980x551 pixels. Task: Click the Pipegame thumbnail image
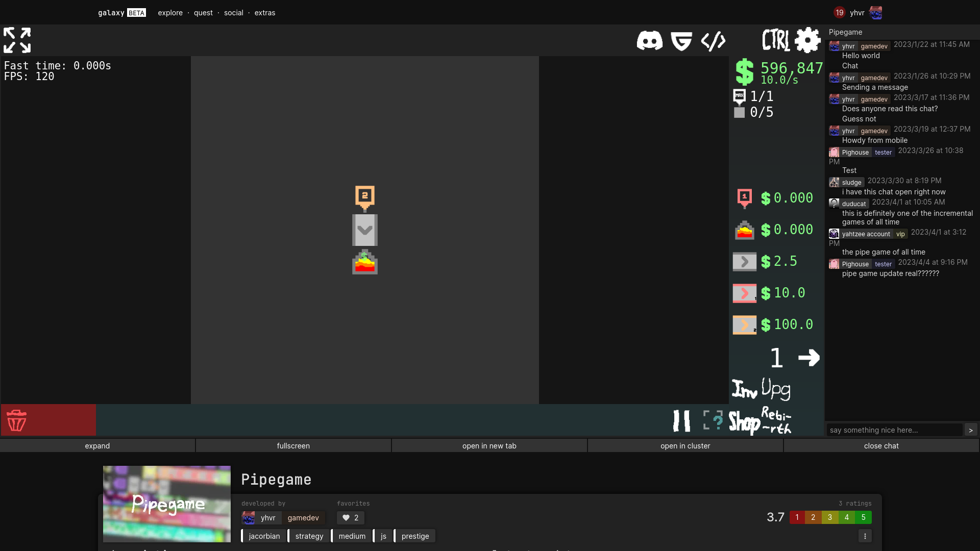167,504
